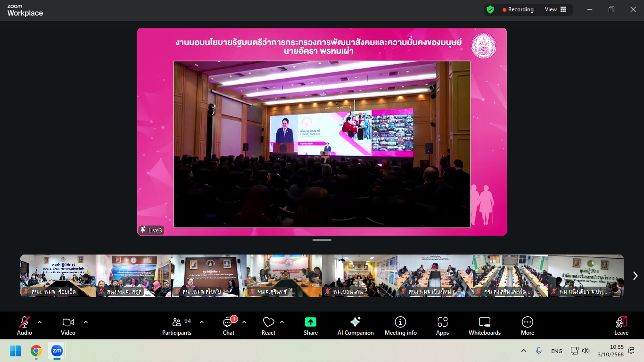Toggle the camera with Video button
The width and height of the screenshot is (644, 362).
click(x=68, y=326)
